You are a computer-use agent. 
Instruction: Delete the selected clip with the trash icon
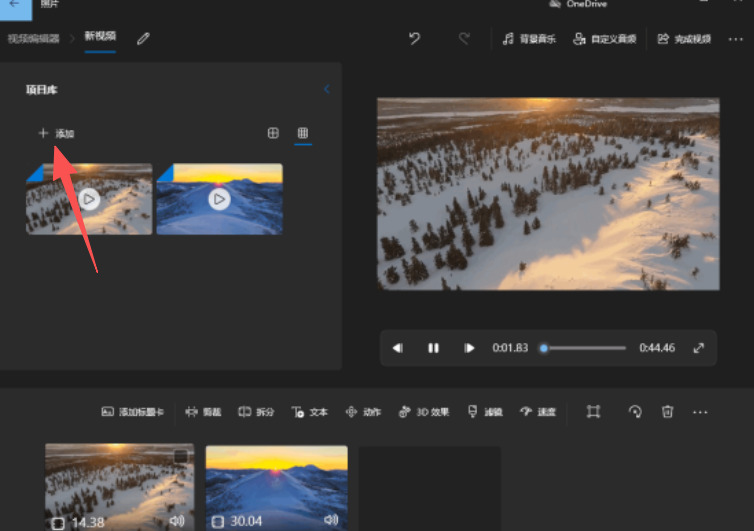click(667, 412)
